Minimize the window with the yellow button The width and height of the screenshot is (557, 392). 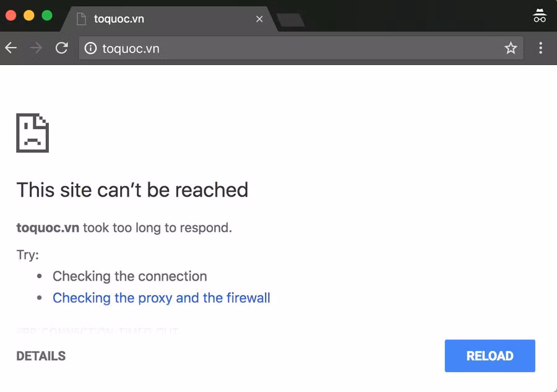tap(28, 15)
